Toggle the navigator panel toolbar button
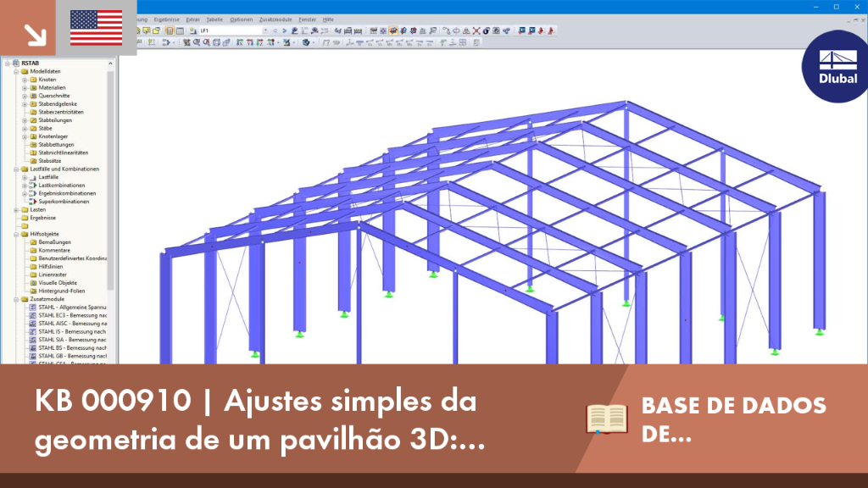Screen dimensions: 868x488 170,31
